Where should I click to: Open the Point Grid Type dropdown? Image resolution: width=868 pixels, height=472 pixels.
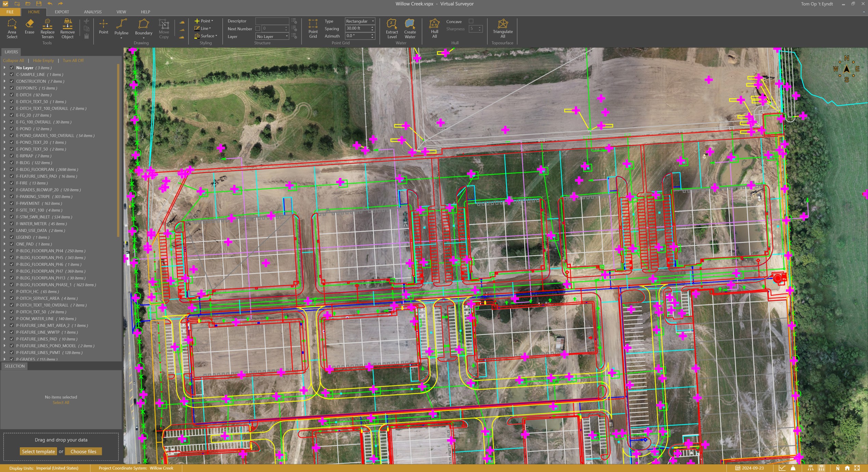(x=360, y=21)
